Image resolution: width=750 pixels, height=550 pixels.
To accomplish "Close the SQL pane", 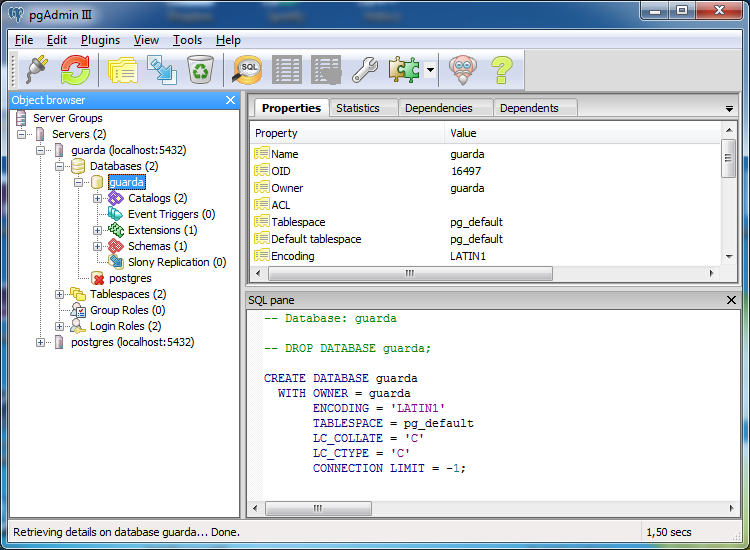I will tap(731, 300).
